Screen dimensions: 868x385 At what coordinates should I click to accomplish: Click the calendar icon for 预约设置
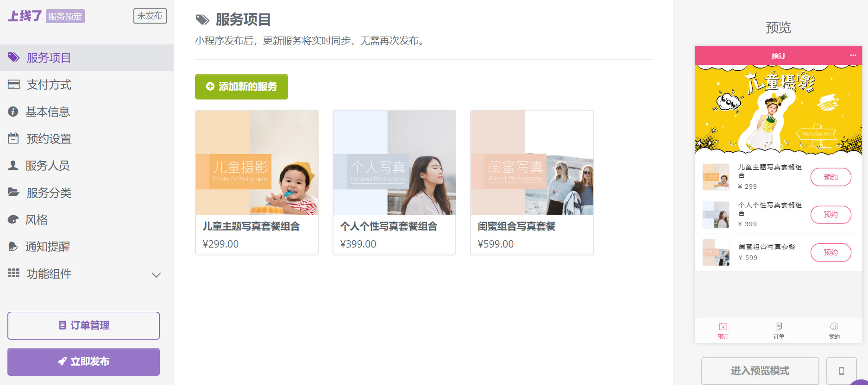click(13, 138)
